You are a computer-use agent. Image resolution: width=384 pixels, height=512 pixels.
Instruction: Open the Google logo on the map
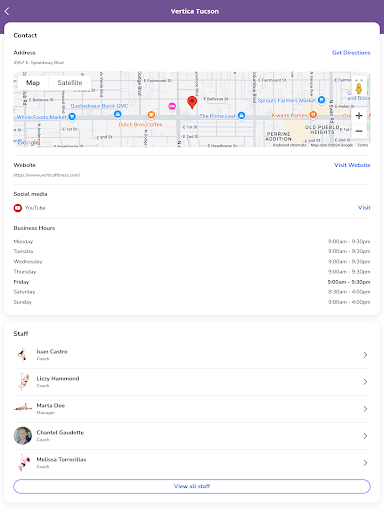(28, 142)
